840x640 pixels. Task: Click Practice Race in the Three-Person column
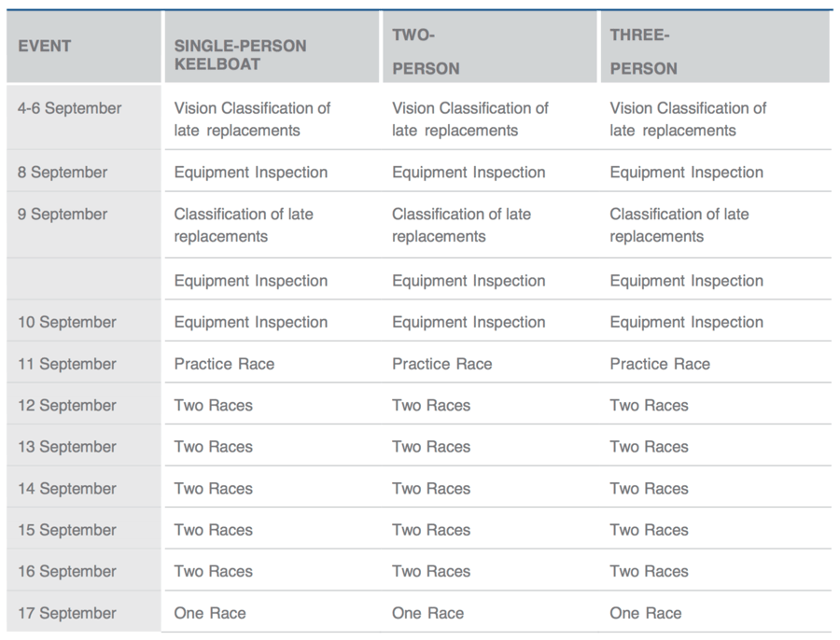click(x=660, y=364)
